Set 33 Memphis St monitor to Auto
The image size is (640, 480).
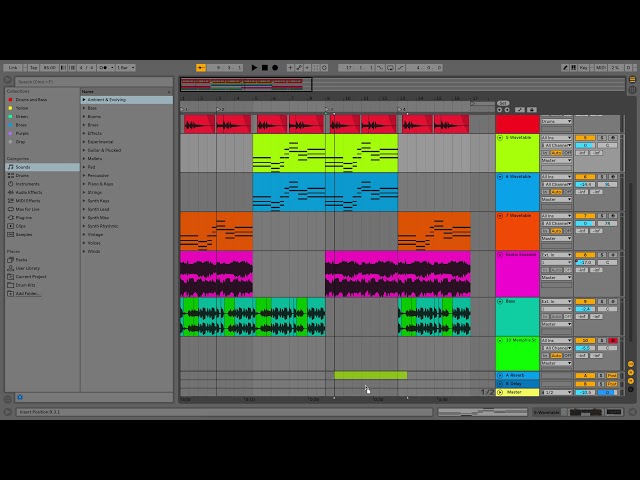556,356
